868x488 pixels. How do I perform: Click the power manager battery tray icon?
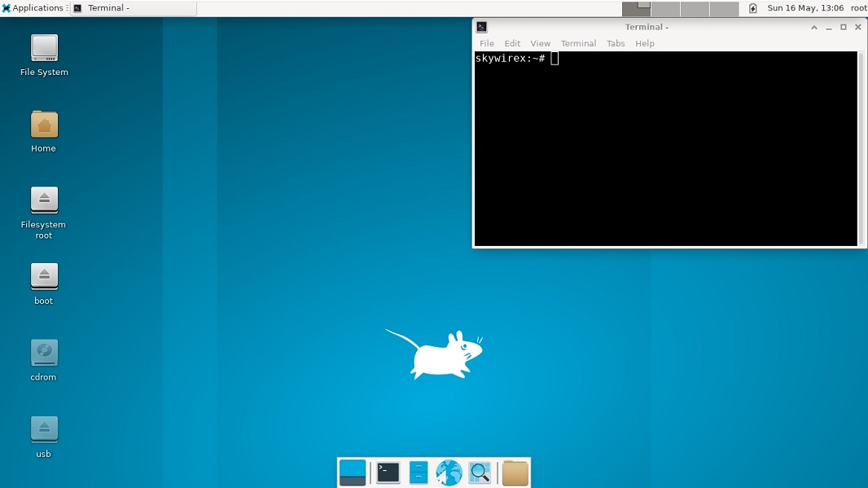click(x=753, y=8)
